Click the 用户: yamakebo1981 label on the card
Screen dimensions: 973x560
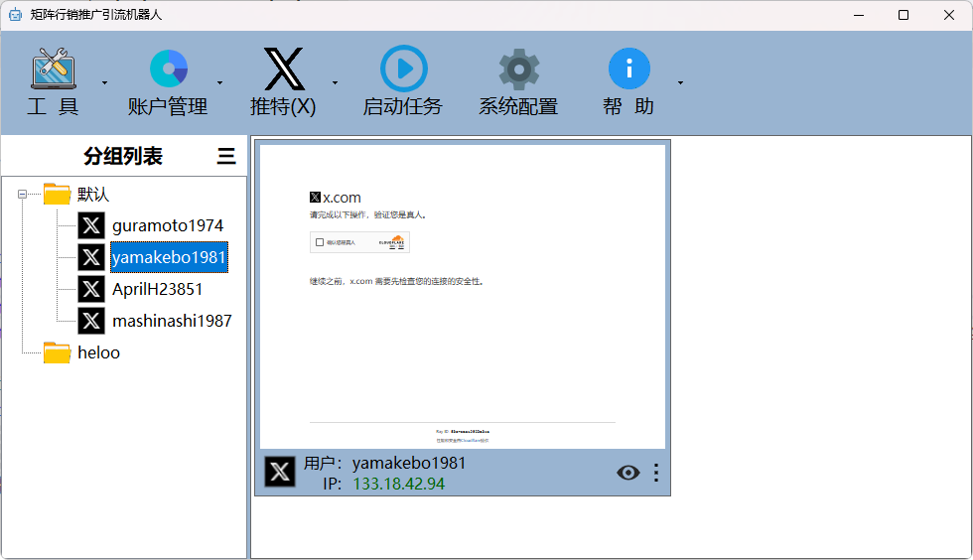[385, 463]
